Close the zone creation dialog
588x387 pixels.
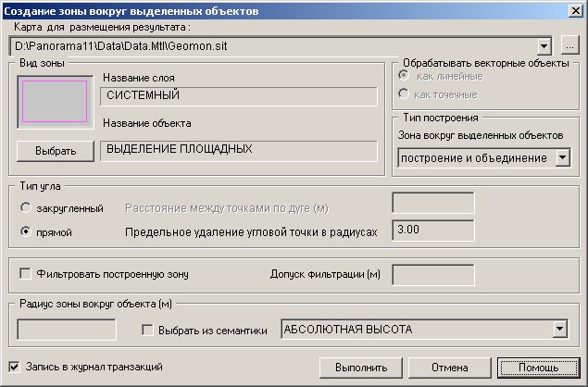(x=575, y=11)
